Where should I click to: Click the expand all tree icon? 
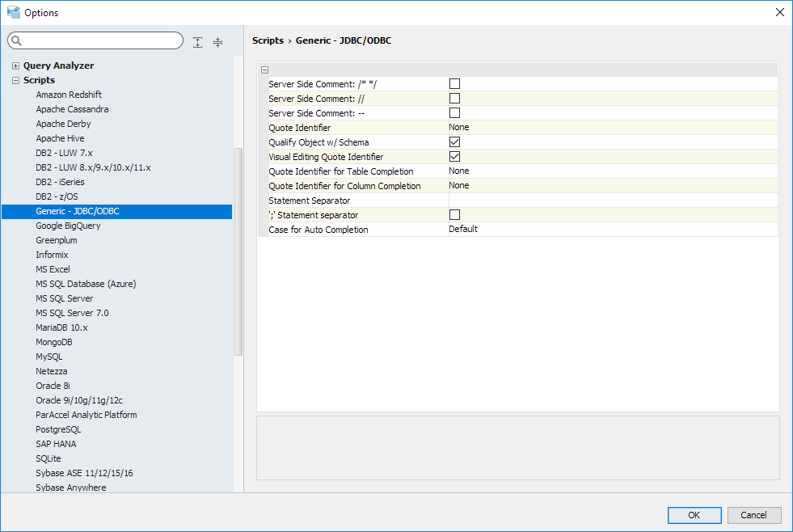coord(198,42)
